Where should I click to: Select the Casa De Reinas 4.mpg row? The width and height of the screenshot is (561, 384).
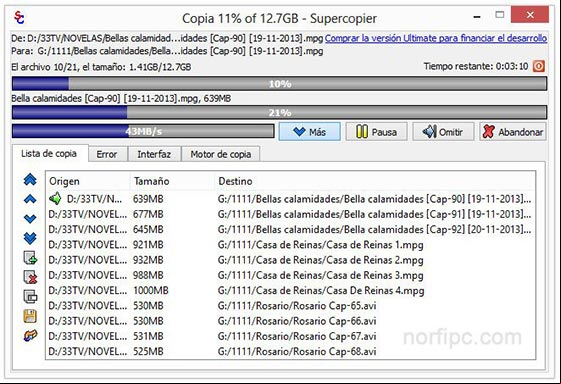[290, 291]
